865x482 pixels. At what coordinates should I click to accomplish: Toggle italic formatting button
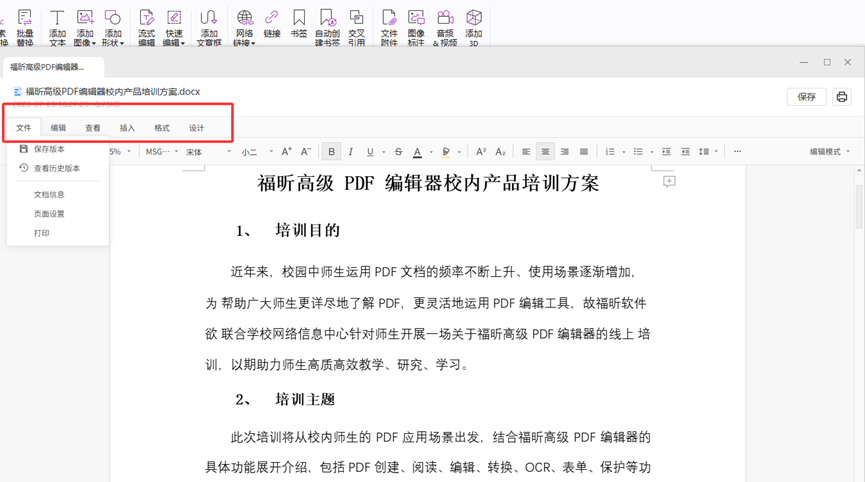coord(351,152)
